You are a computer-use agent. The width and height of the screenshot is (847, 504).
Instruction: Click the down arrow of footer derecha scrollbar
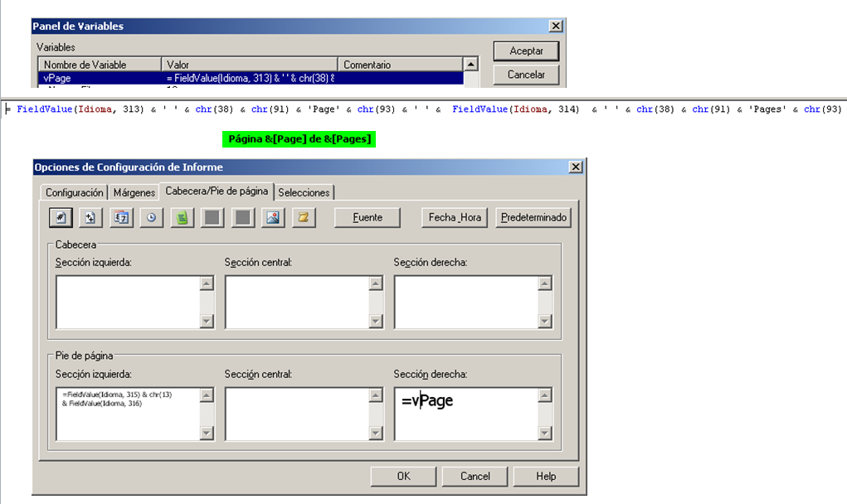pyautogui.click(x=545, y=433)
